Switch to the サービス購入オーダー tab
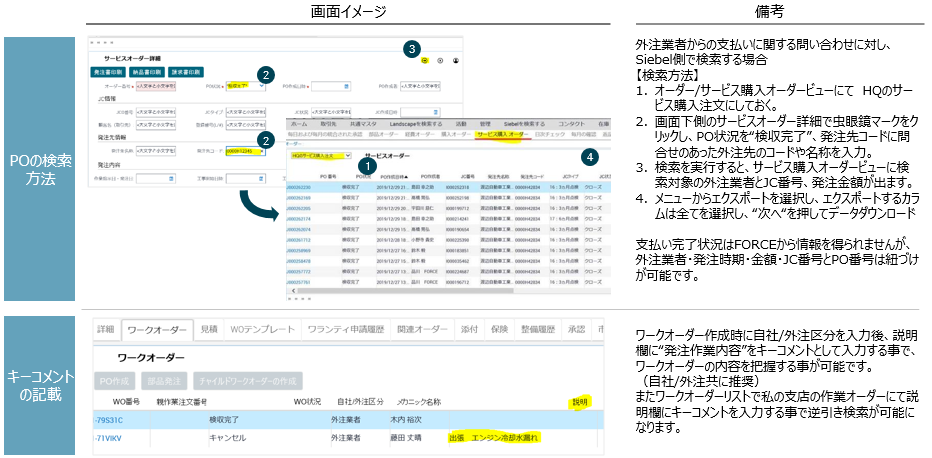The height and width of the screenshot is (458, 932). click(x=502, y=133)
